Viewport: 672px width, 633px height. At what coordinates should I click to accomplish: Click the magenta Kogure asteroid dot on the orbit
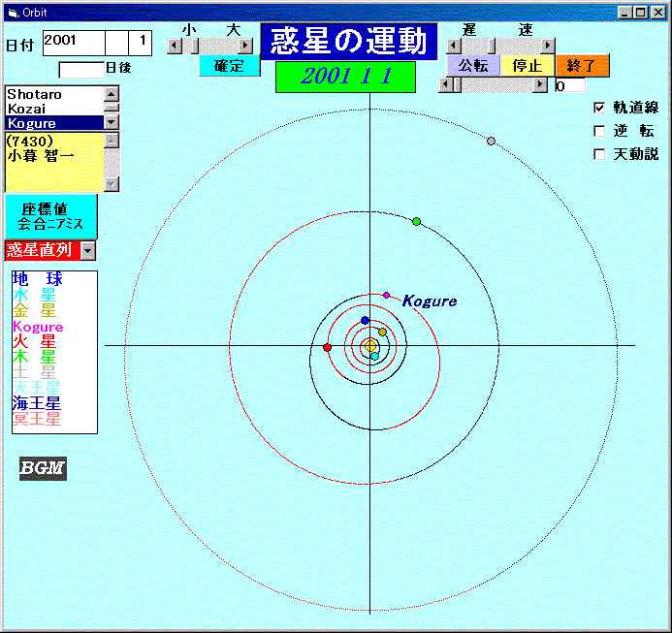pos(387,295)
